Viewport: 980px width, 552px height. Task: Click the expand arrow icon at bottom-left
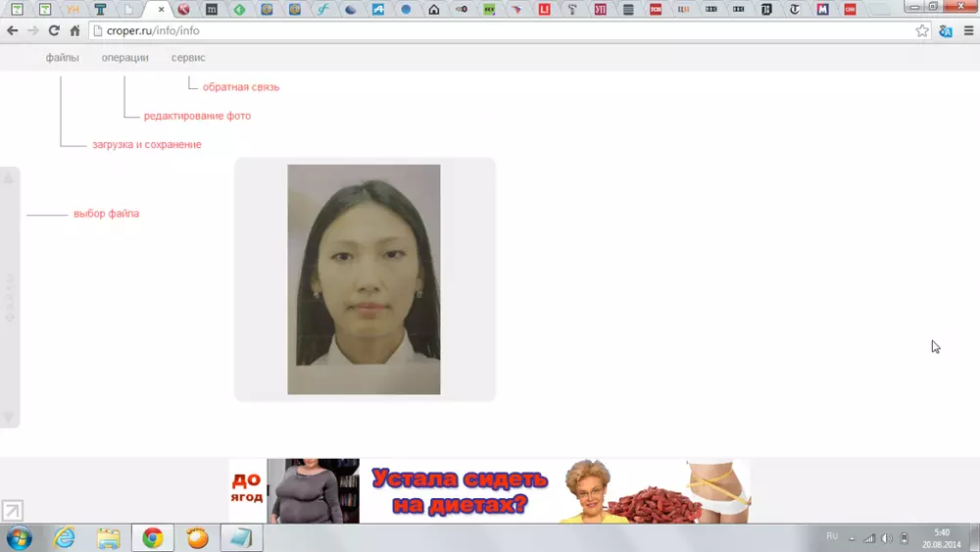pos(12,510)
